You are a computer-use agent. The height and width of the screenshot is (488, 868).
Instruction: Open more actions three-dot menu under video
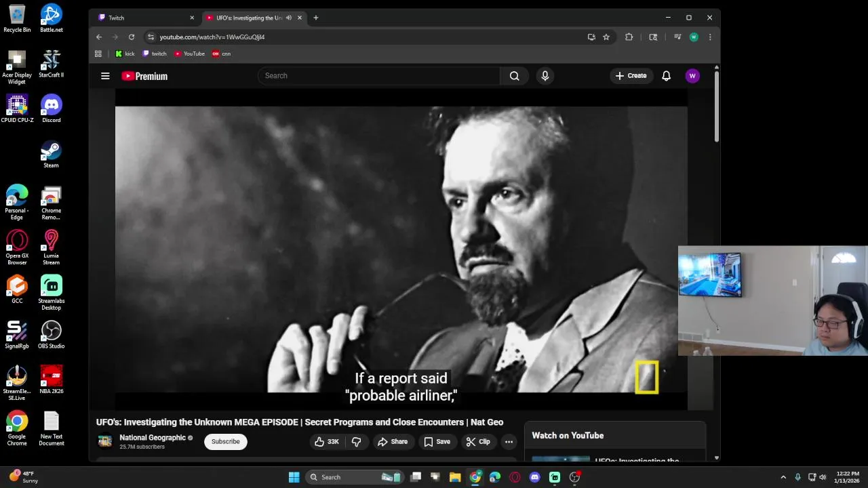click(509, 442)
